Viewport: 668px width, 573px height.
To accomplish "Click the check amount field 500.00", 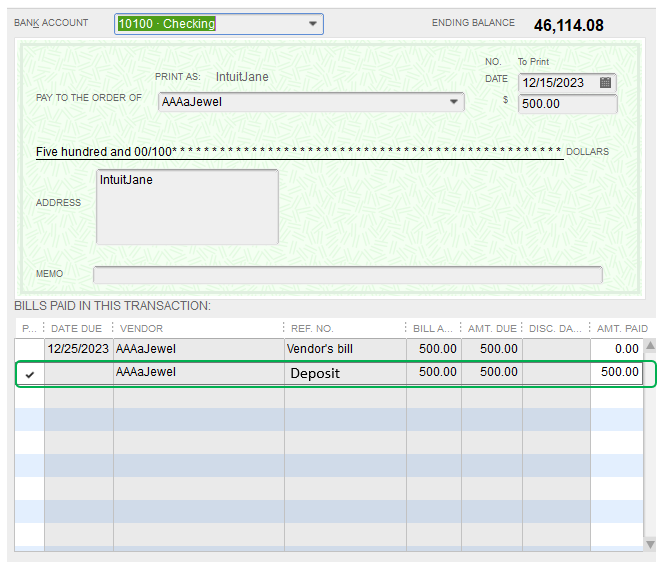I will coord(567,104).
